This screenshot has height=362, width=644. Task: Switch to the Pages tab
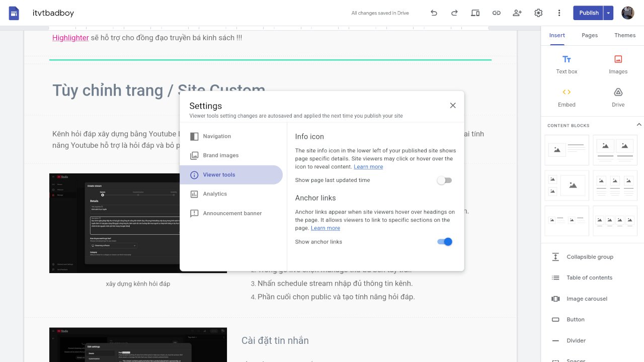point(590,35)
